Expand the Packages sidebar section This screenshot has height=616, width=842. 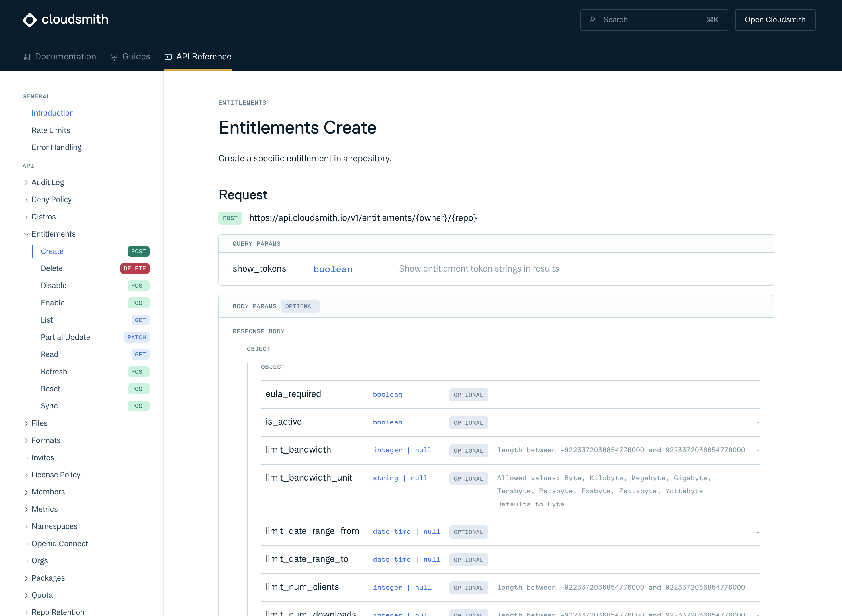click(26, 578)
